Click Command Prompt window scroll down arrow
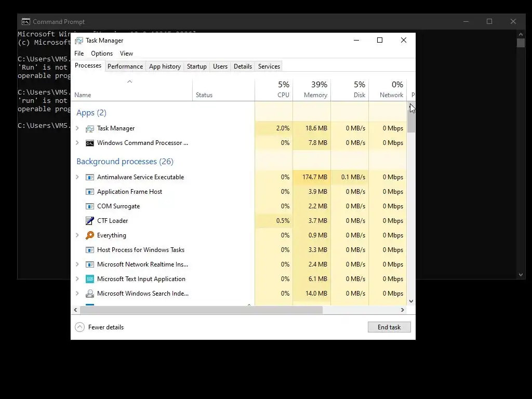Image resolution: width=532 pixels, height=399 pixels. coord(521,275)
